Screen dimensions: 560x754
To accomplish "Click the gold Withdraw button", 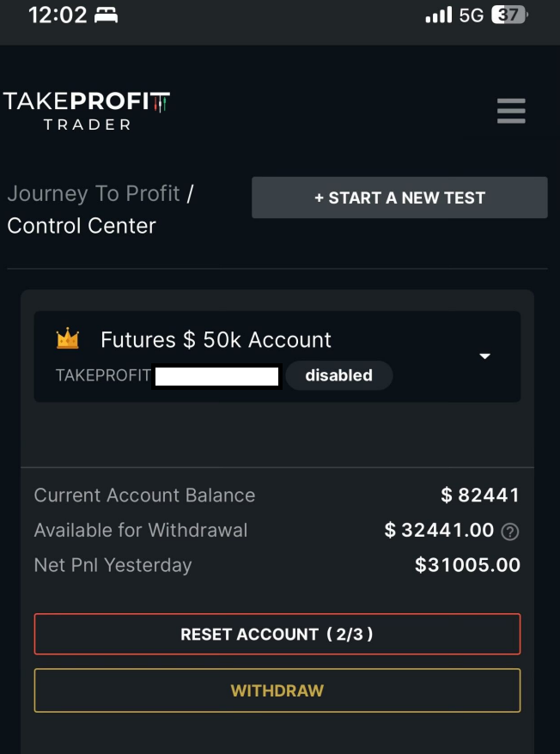I will 277,690.
